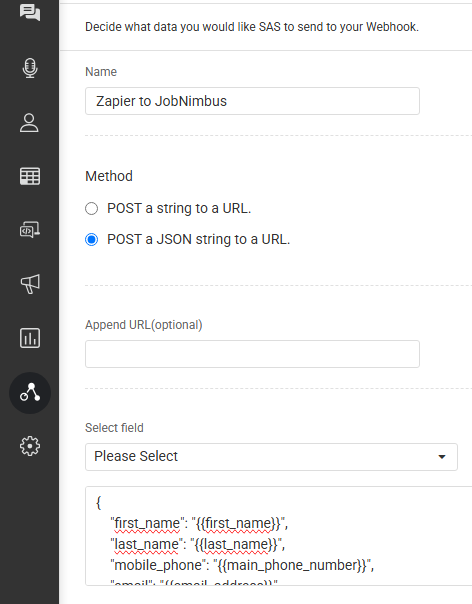
Task: Open the table grid icon
Action: (30, 176)
